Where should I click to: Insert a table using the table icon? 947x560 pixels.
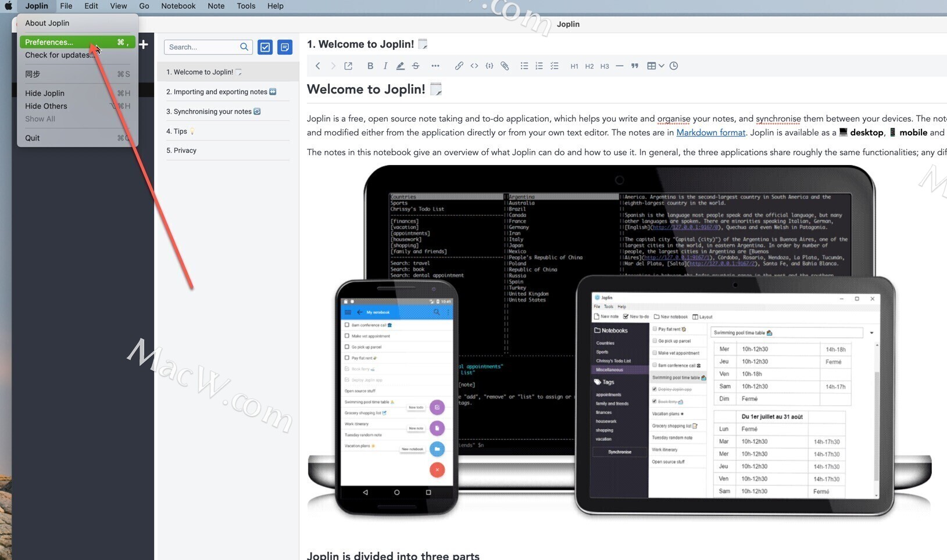pos(652,66)
